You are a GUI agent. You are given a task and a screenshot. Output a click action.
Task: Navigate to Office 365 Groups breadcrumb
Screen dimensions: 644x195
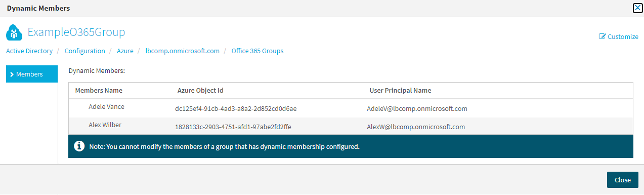coord(257,51)
